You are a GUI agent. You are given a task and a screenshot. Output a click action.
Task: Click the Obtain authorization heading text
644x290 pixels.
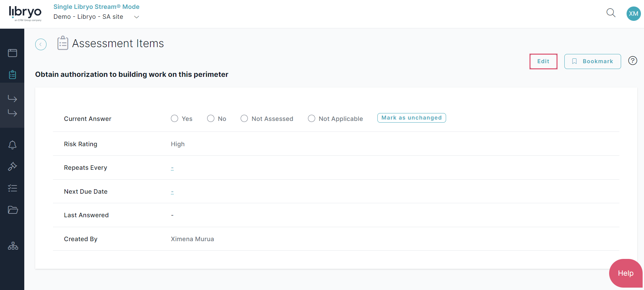point(132,74)
